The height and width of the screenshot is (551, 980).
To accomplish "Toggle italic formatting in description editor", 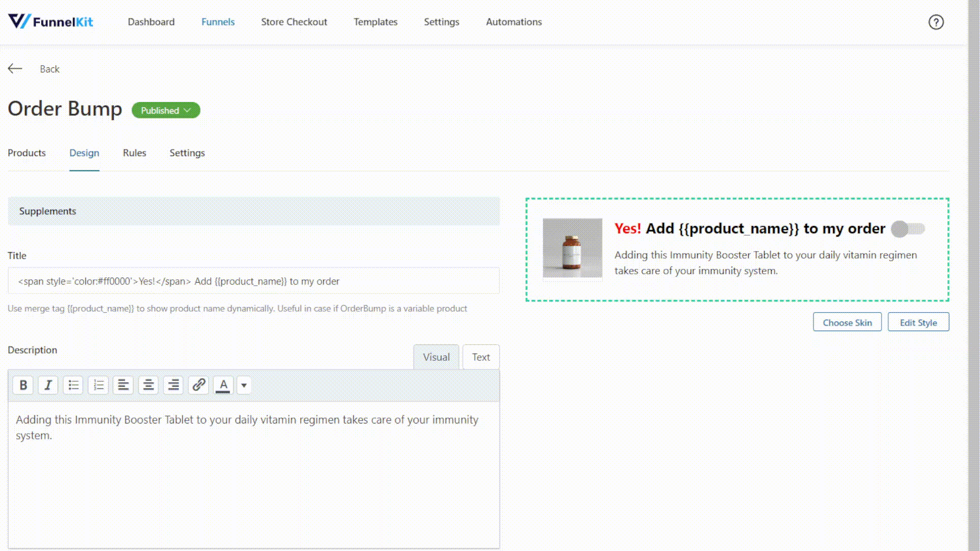I will (48, 385).
